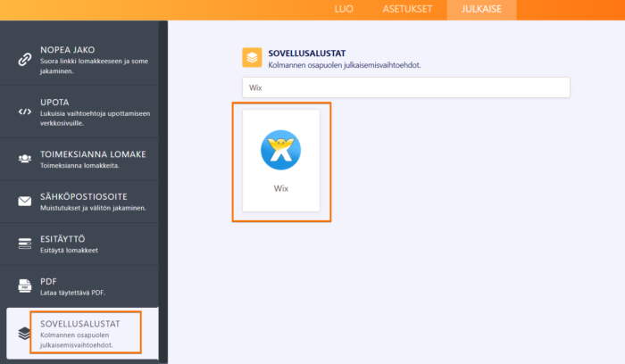This screenshot has height=364, width=625.
Task: Click the 'Wix' label under the logo
Action: [281, 188]
